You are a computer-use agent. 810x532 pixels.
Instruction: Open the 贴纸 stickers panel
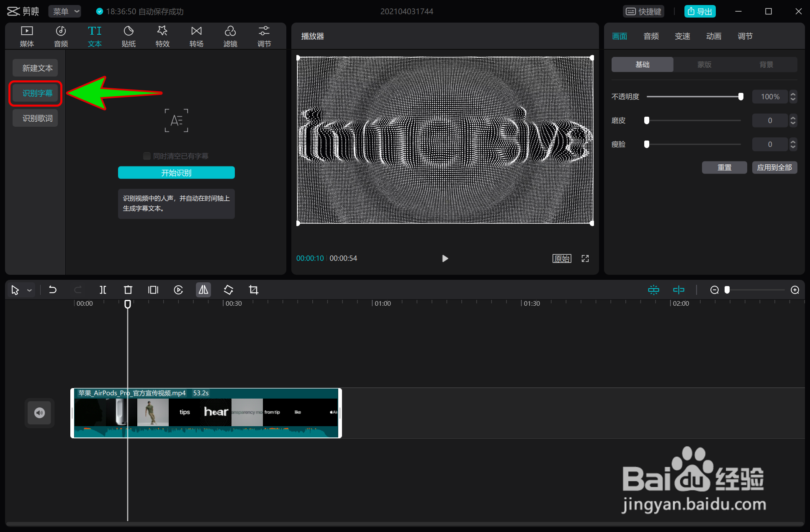click(129, 36)
